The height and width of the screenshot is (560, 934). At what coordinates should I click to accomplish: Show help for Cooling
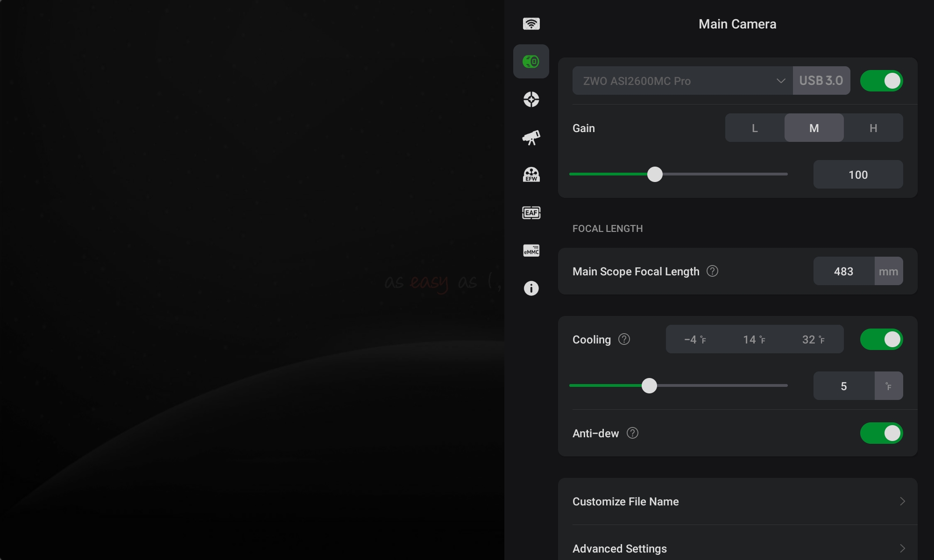624,339
